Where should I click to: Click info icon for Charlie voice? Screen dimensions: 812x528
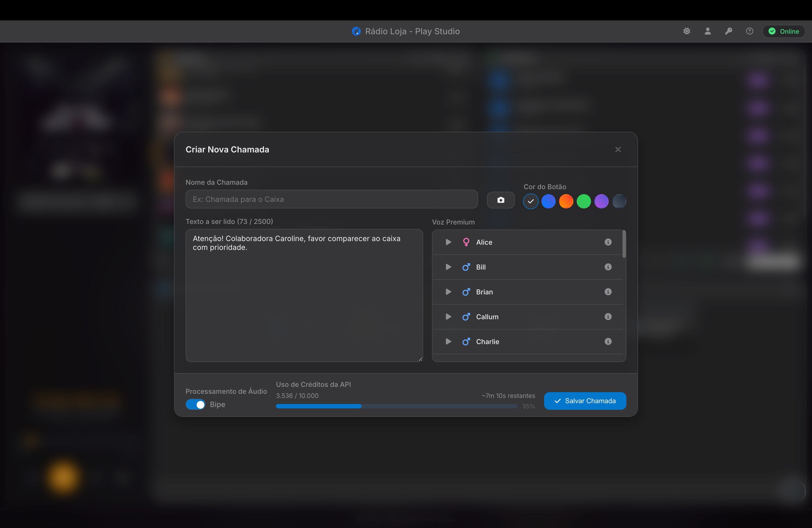pos(608,341)
